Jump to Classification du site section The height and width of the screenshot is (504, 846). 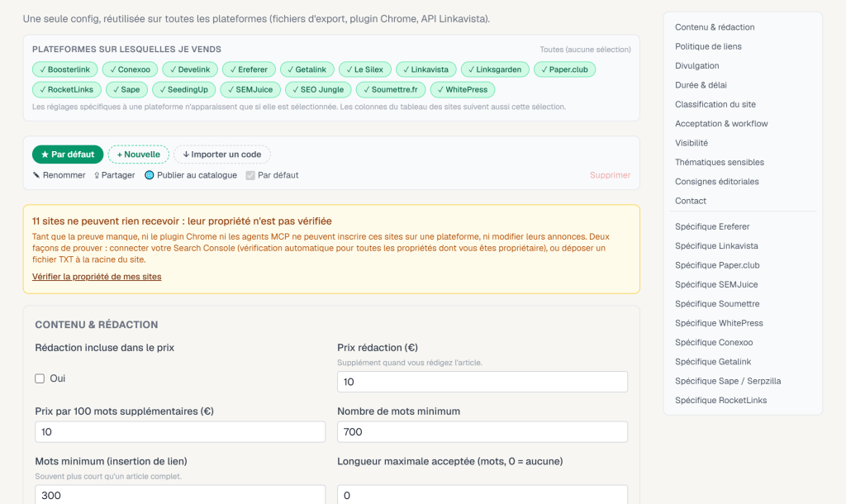pyautogui.click(x=715, y=105)
